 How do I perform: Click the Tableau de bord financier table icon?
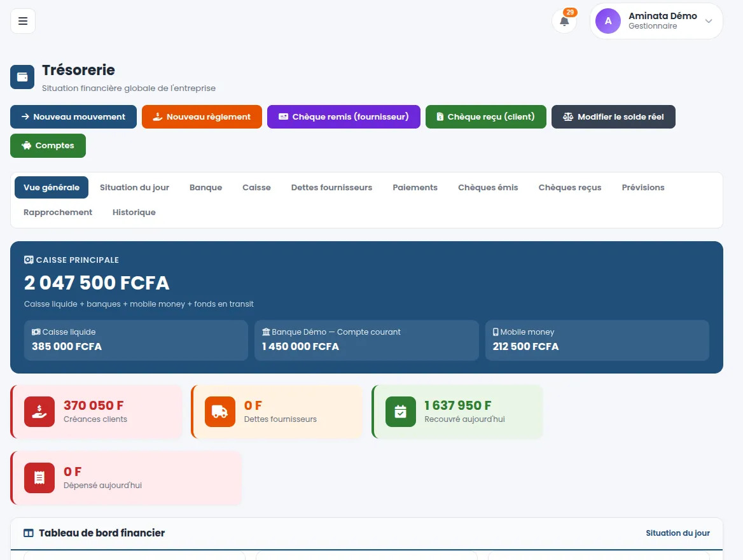[x=29, y=533]
